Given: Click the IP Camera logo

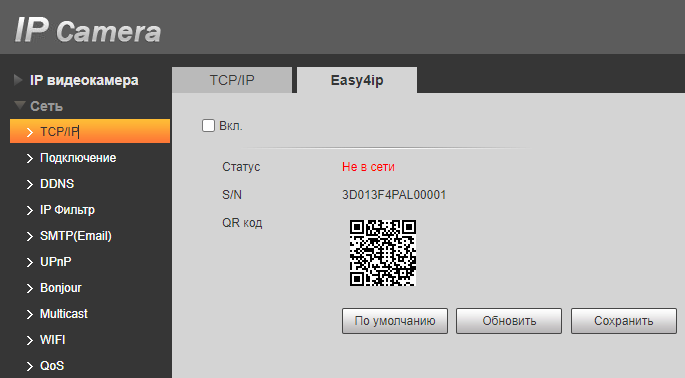Looking at the screenshot, I should click(x=88, y=30).
